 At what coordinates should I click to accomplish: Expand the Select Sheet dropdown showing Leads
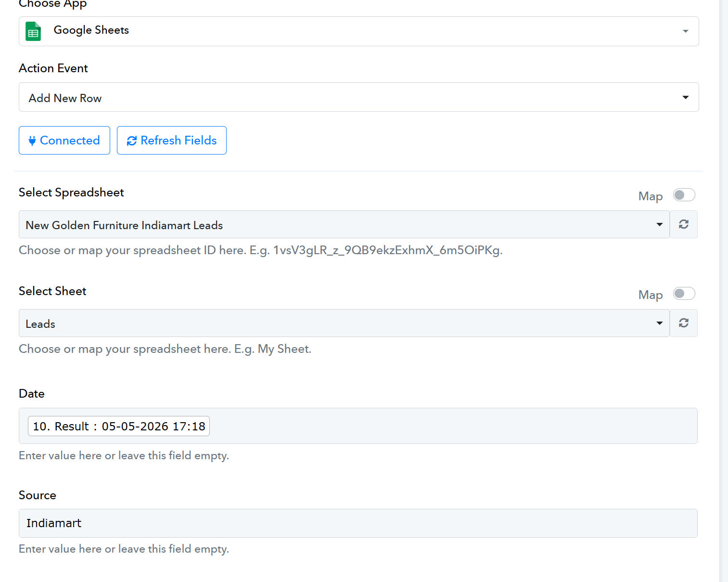click(x=344, y=323)
